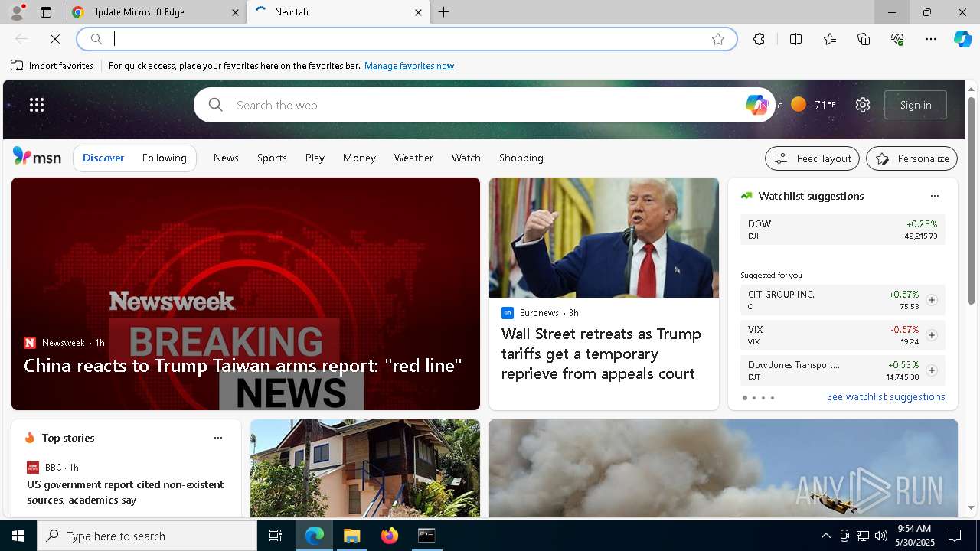Open the DOW index row
This screenshot has width=980, height=551.
(x=843, y=230)
